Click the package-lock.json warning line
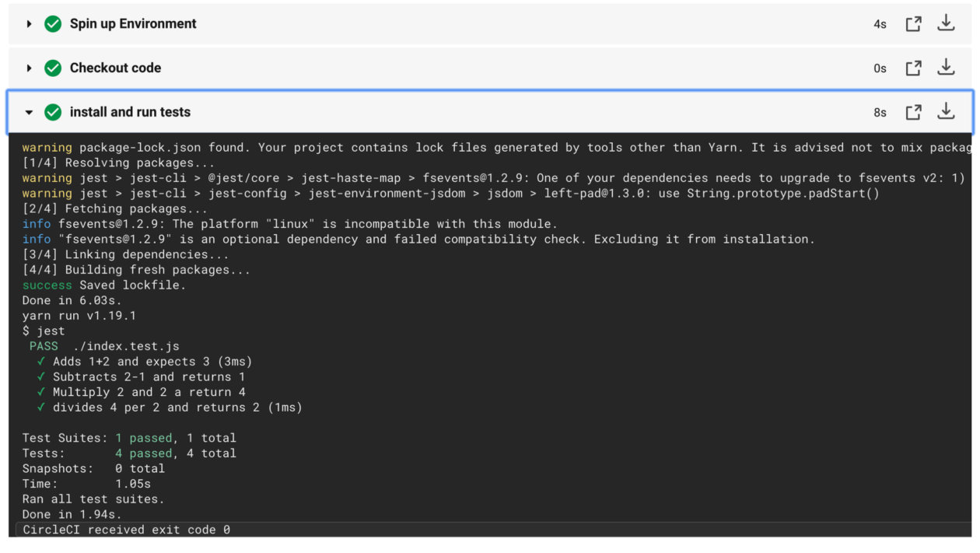The height and width of the screenshot is (553, 980). click(496, 148)
